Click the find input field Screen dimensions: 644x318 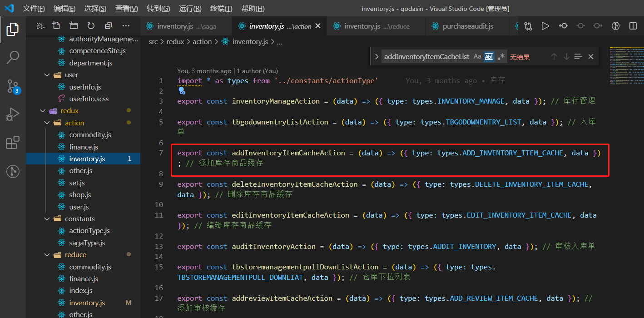coord(427,57)
